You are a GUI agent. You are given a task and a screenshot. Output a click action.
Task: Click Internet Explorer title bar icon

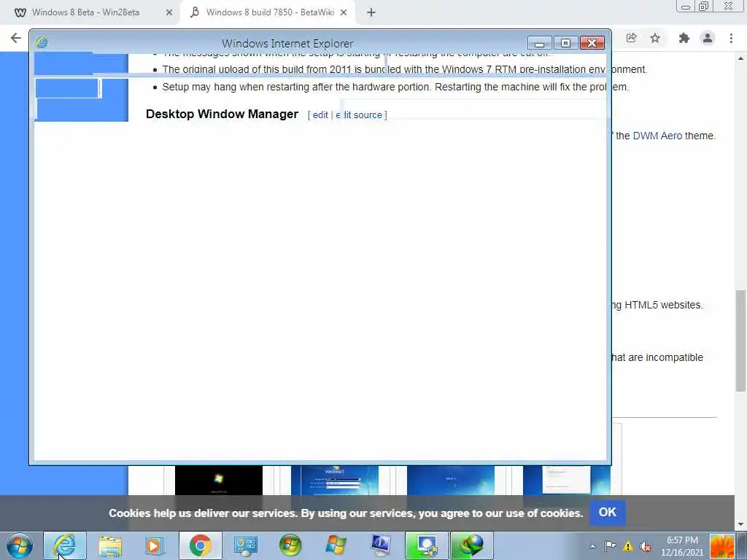(42, 42)
